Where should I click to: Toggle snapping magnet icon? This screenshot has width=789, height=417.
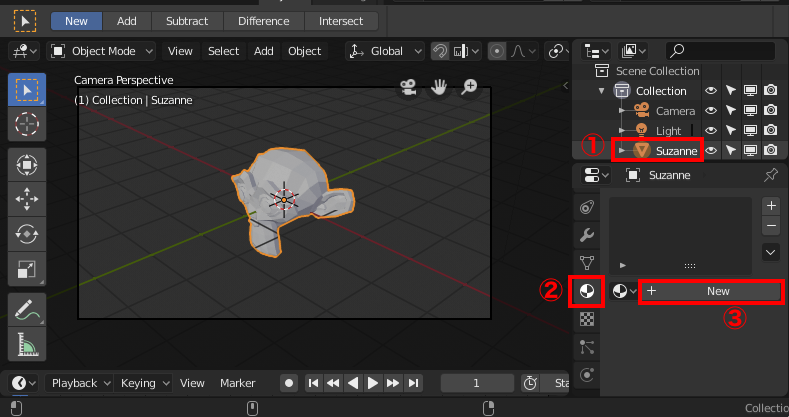click(440, 51)
